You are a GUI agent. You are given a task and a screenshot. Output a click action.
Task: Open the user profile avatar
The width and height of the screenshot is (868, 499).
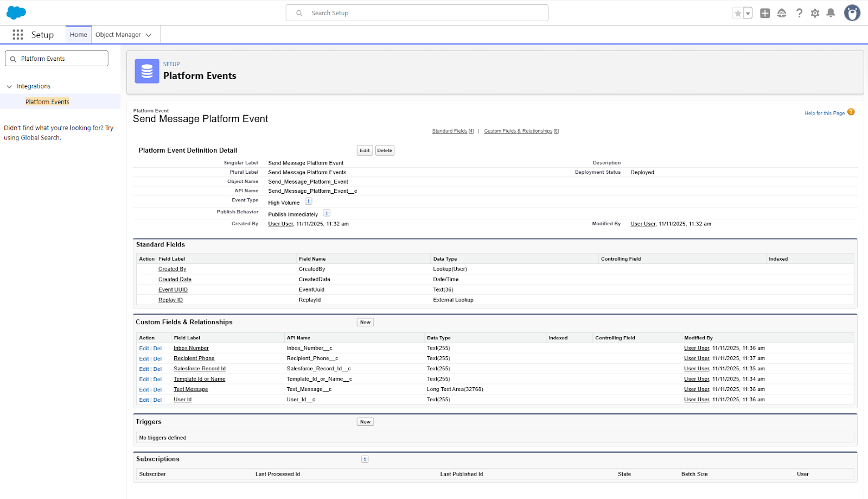[x=852, y=13]
